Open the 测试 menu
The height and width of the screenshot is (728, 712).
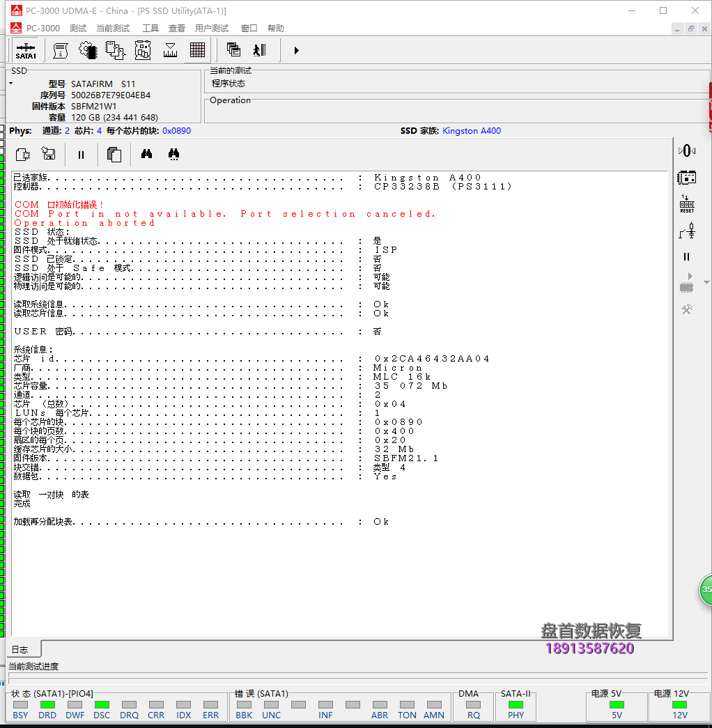(x=78, y=29)
